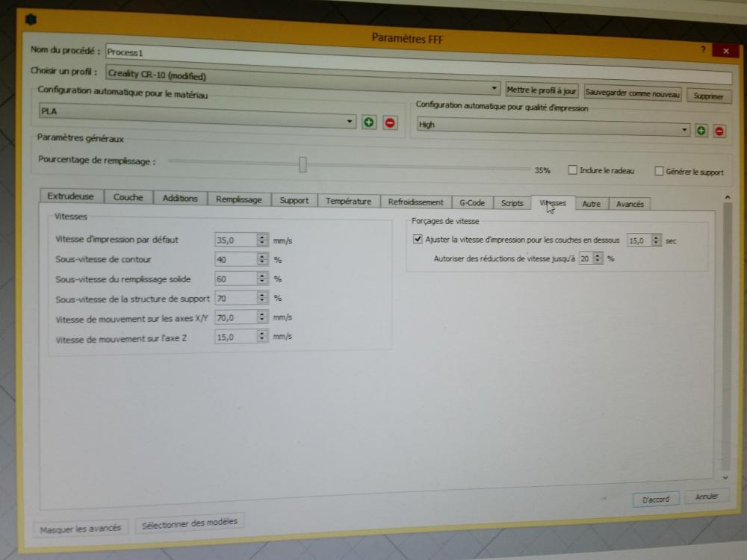
Task: Click the infill percentage slider handle
Action: (303, 164)
